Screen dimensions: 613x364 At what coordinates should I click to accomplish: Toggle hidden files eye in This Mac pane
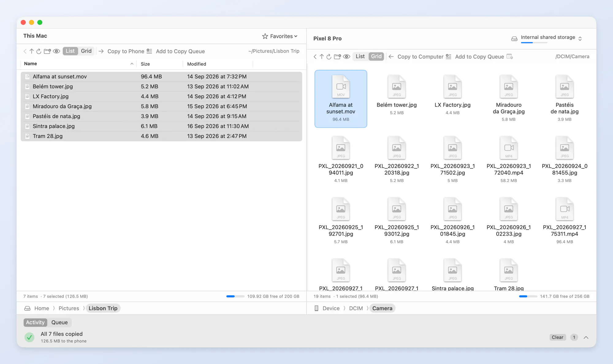56,51
